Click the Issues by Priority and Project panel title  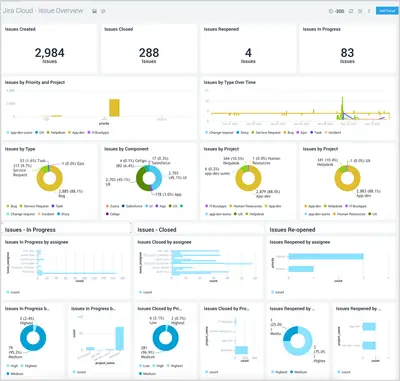tap(35, 82)
